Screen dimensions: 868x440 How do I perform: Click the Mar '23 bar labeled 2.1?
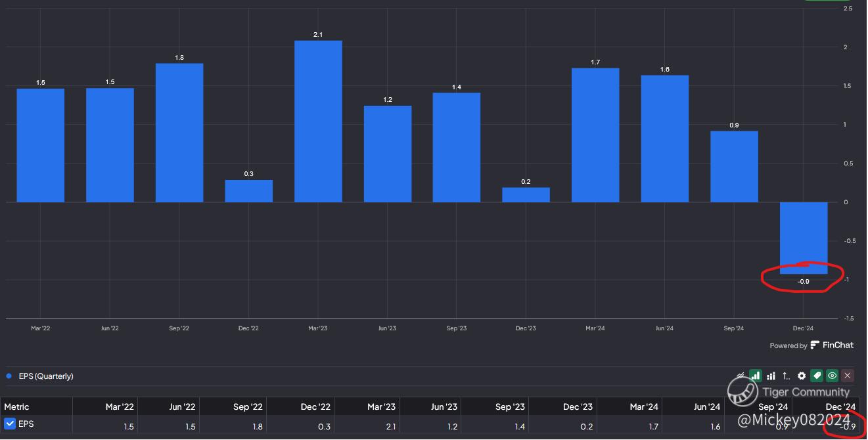click(x=318, y=121)
